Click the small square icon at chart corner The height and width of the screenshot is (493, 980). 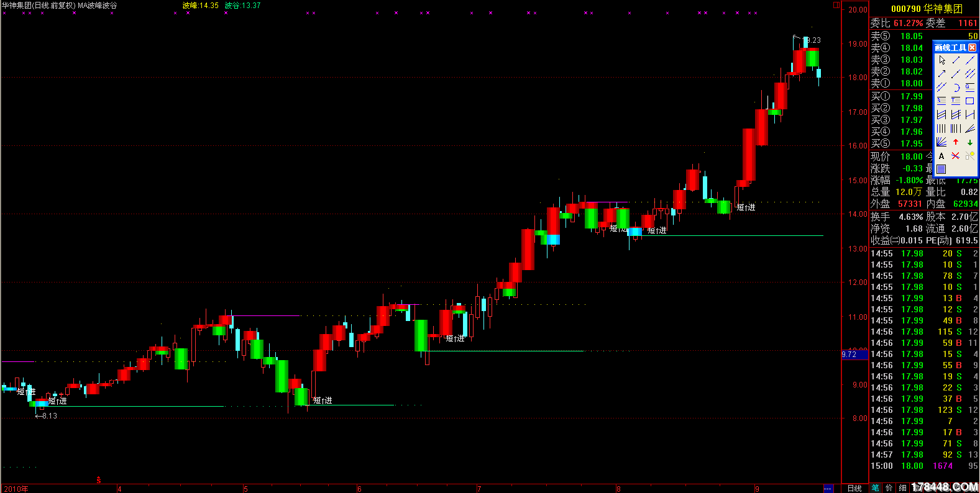point(836,5)
